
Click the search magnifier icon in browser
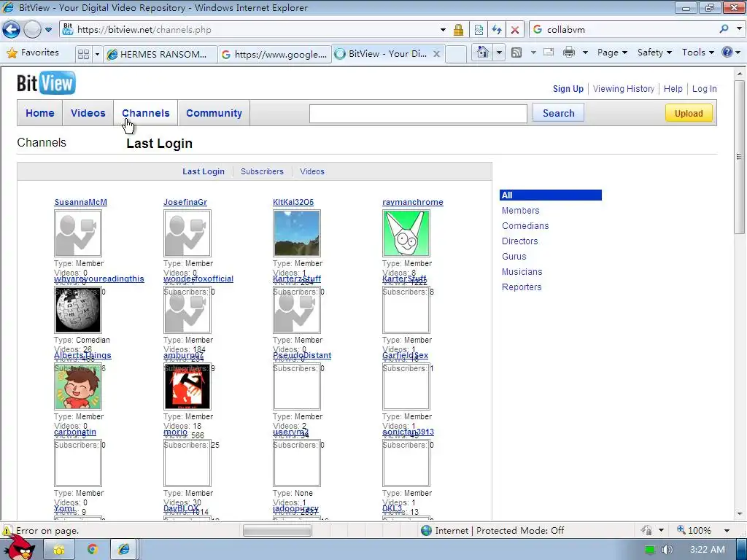point(724,29)
